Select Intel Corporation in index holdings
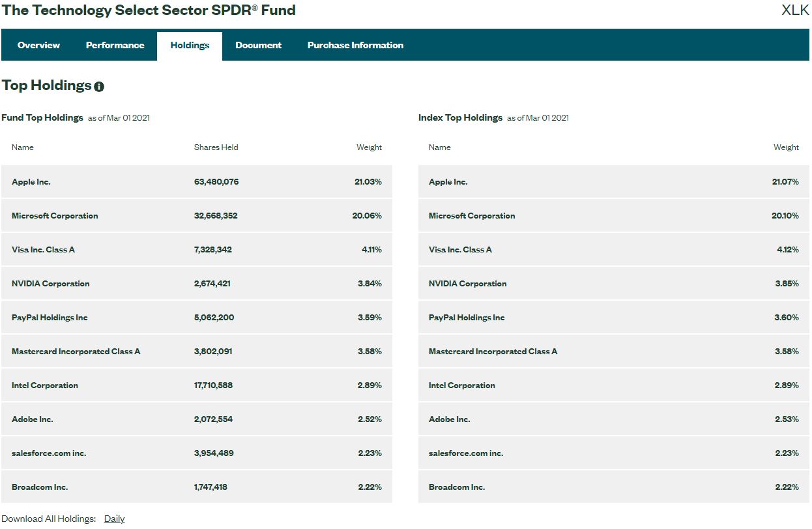Screen dimensions: 812x529 462,385
